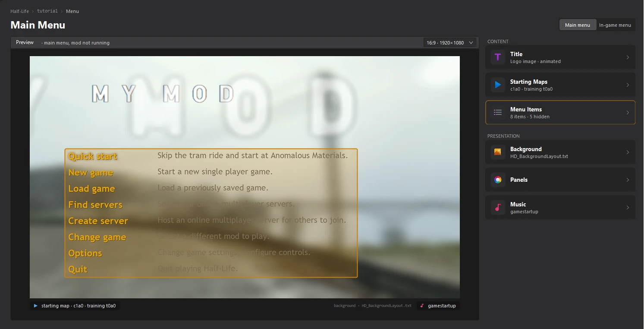Click the music note icon beside gamestartup chip
This screenshot has height=329, width=644.
click(x=422, y=306)
